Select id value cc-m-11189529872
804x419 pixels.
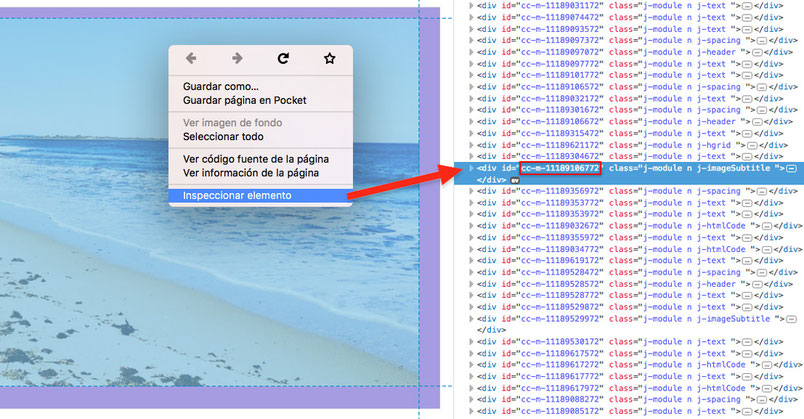click(x=560, y=307)
